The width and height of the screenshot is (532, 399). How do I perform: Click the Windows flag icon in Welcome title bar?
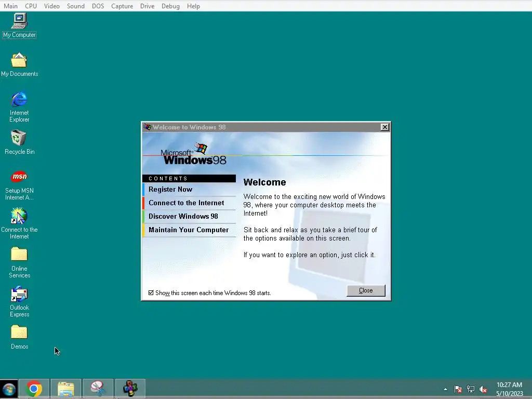[x=147, y=127]
